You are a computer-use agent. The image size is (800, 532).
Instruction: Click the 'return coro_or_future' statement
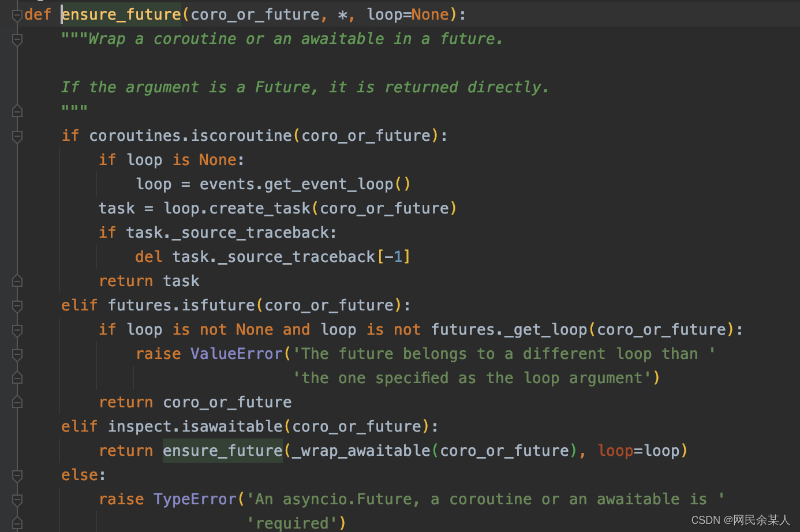(195, 402)
